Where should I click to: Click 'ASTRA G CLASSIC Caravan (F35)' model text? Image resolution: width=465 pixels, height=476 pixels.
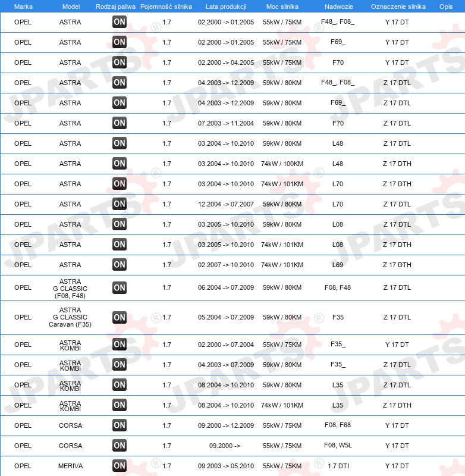point(70,317)
